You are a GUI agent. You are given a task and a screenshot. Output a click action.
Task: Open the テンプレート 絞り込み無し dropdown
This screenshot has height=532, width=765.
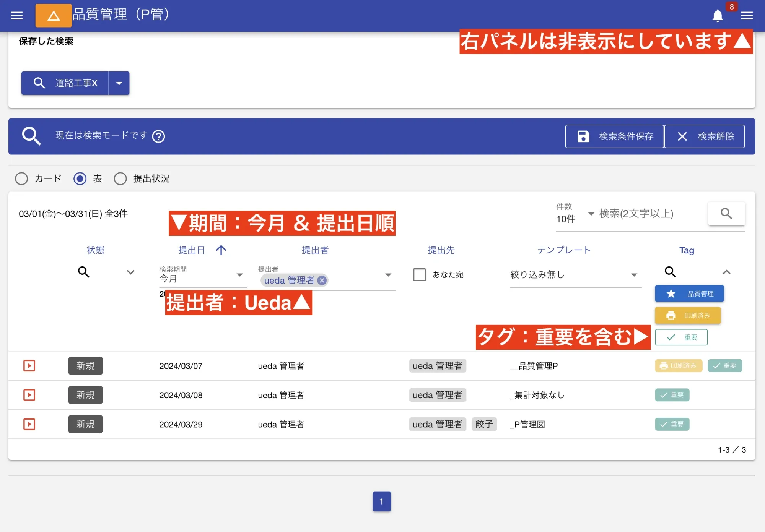pyautogui.click(x=635, y=274)
